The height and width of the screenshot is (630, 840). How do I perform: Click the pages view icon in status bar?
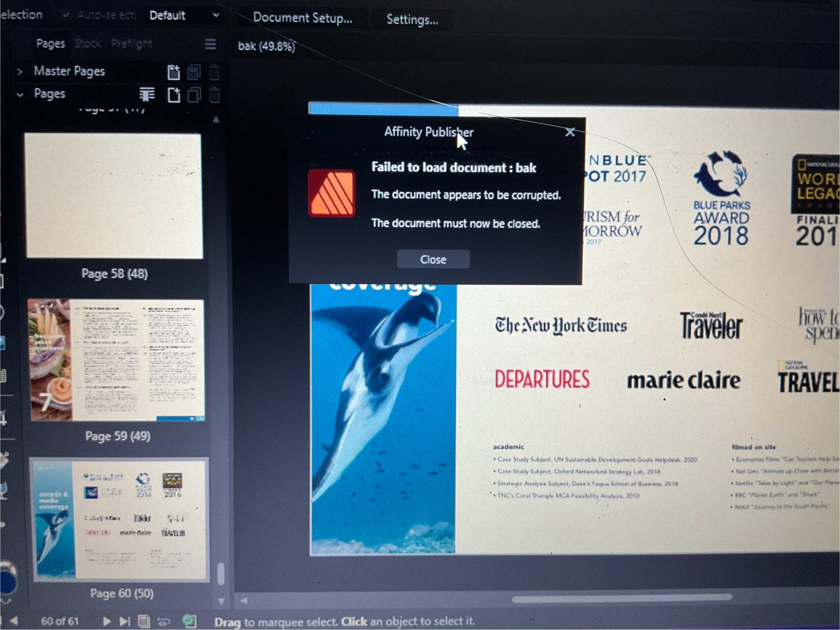point(144,622)
